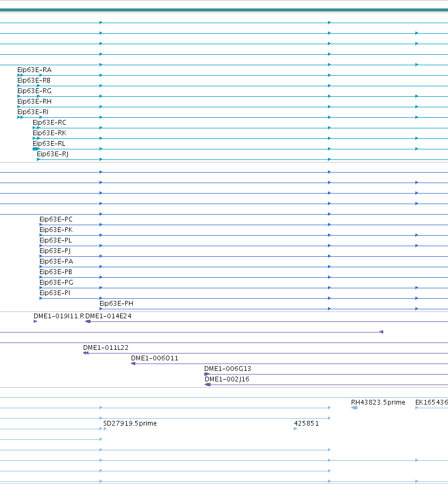Click the 425851 feature label
The height and width of the screenshot is (484, 448).
pyautogui.click(x=306, y=423)
